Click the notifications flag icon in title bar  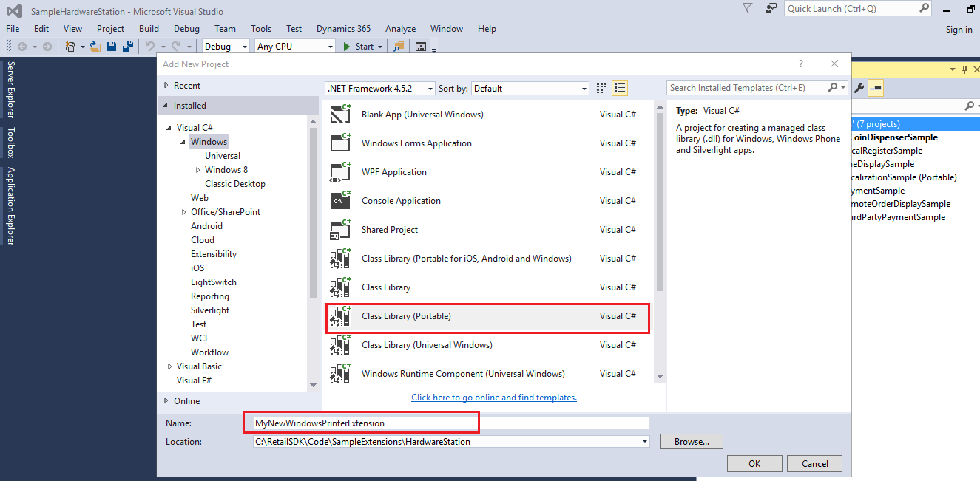point(748,8)
